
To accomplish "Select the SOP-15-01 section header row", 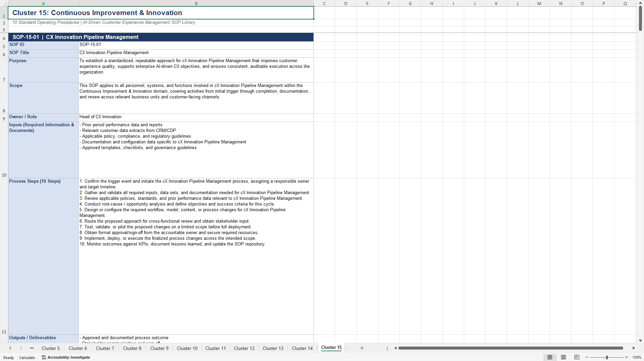I will (x=161, y=37).
